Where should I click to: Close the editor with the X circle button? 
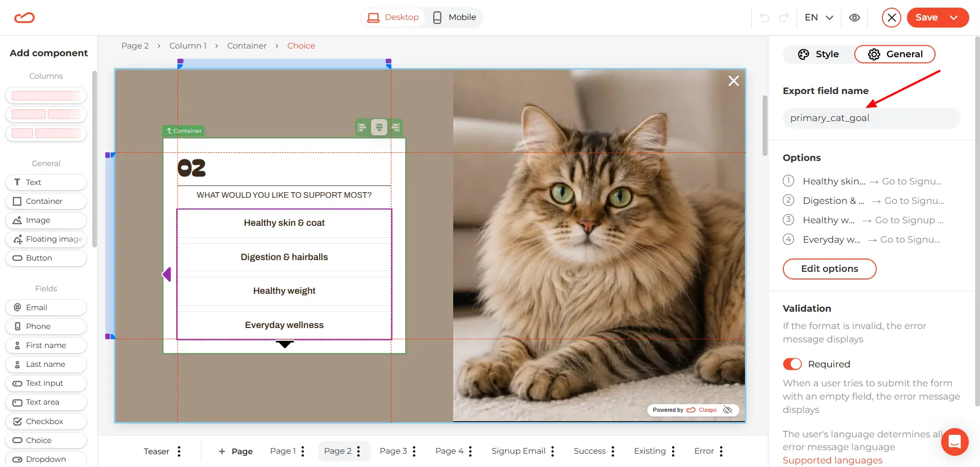coord(892,17)
